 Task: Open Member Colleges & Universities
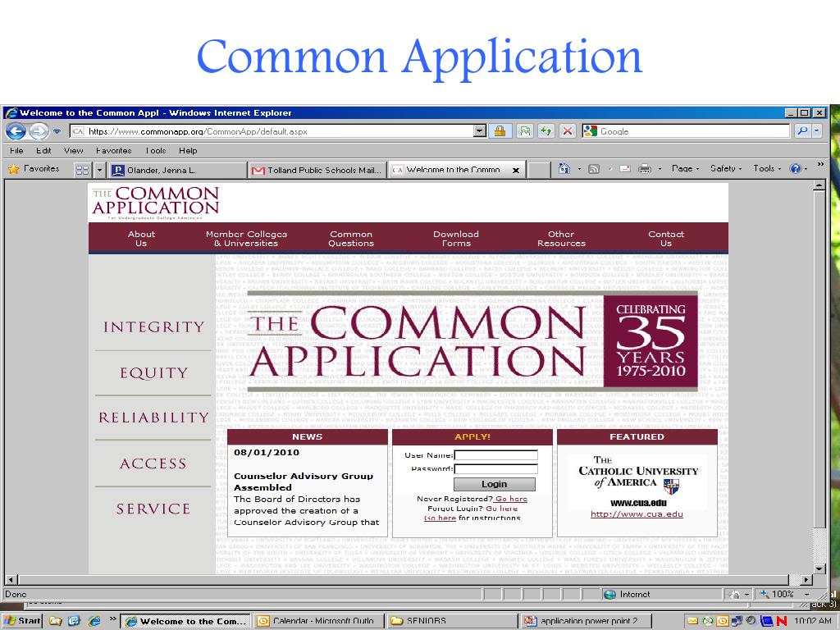246,239
